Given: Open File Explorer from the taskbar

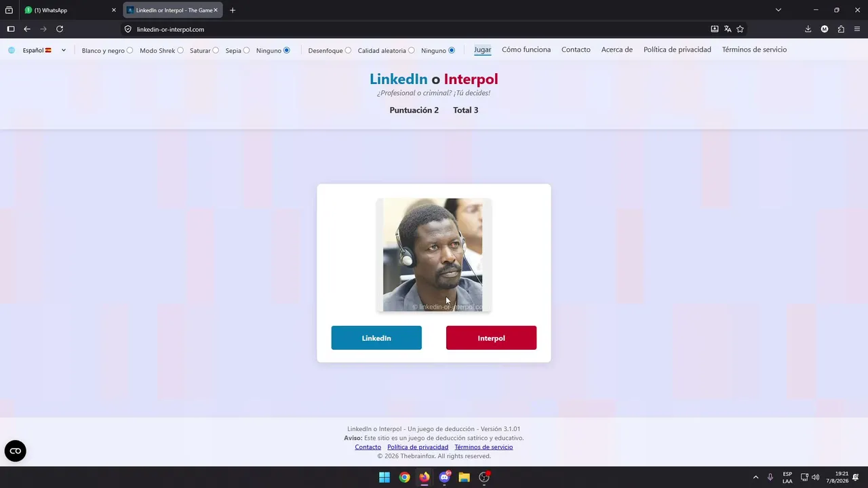Looking at the screenshot, I should pyautogui.click(x=465, y=477).
